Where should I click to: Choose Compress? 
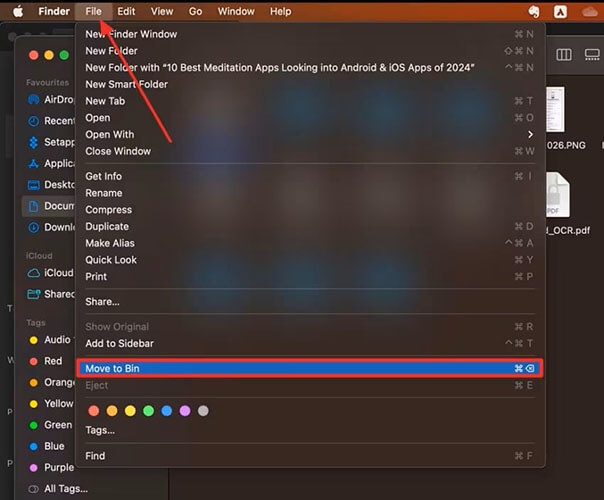310,210
